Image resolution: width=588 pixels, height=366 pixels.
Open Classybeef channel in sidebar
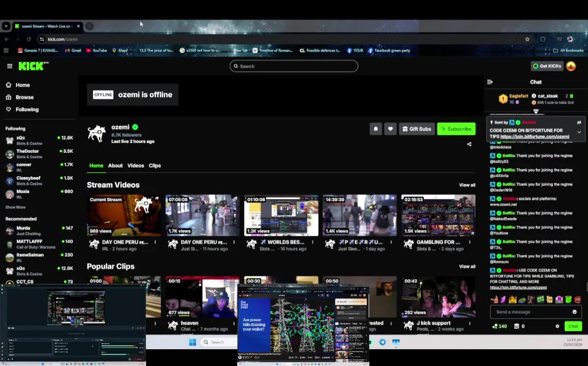click(x=39, y=181)
